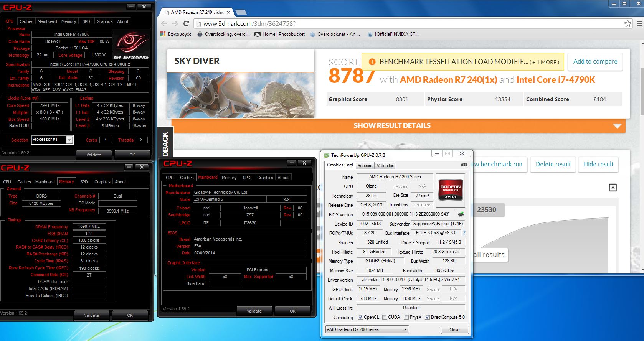Viewport: 644px width, 341px height.
Task: Open Home | Photobucket bookmark
Action: 280,34
